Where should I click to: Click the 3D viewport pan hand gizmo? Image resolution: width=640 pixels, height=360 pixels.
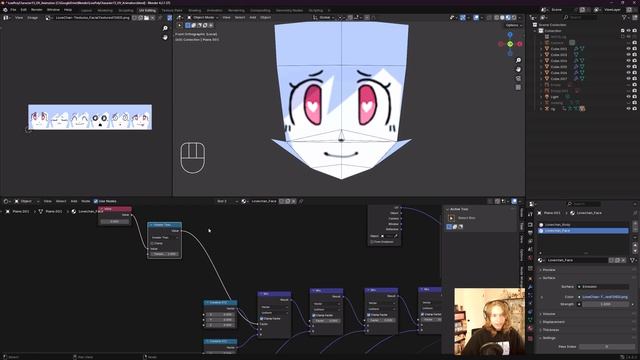[x=518, y=69]
